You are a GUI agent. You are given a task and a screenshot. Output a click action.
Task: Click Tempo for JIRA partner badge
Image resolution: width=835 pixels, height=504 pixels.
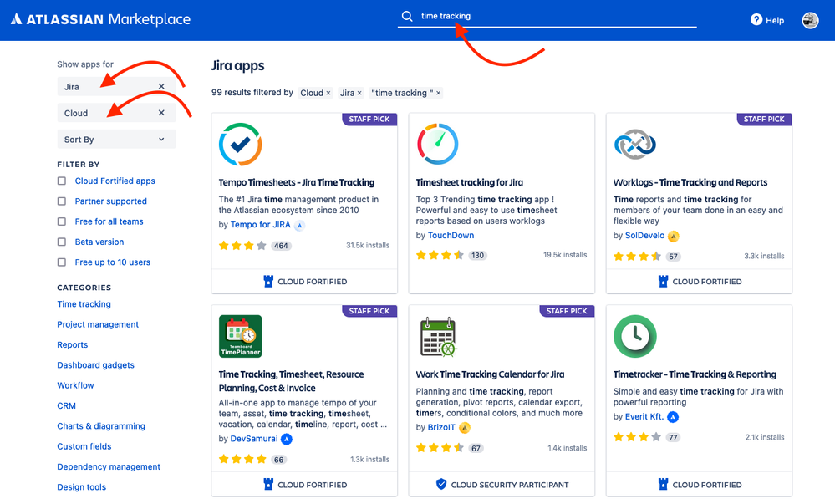coord(299,226)
